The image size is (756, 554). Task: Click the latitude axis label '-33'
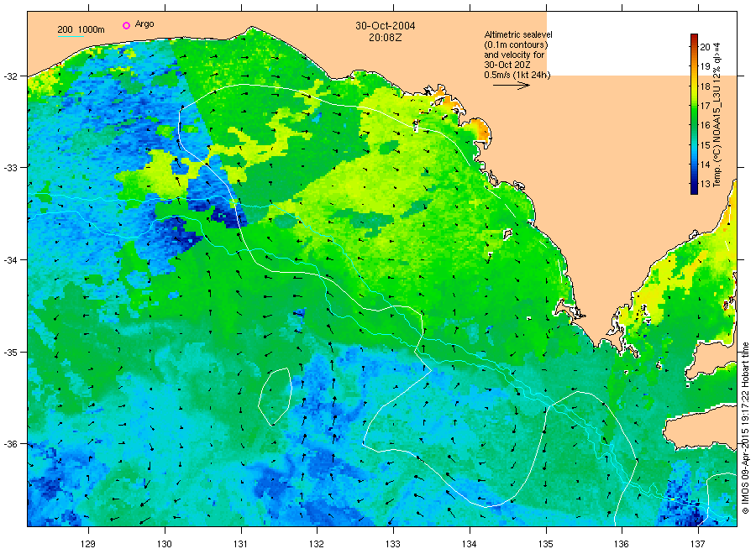(10, 168)
